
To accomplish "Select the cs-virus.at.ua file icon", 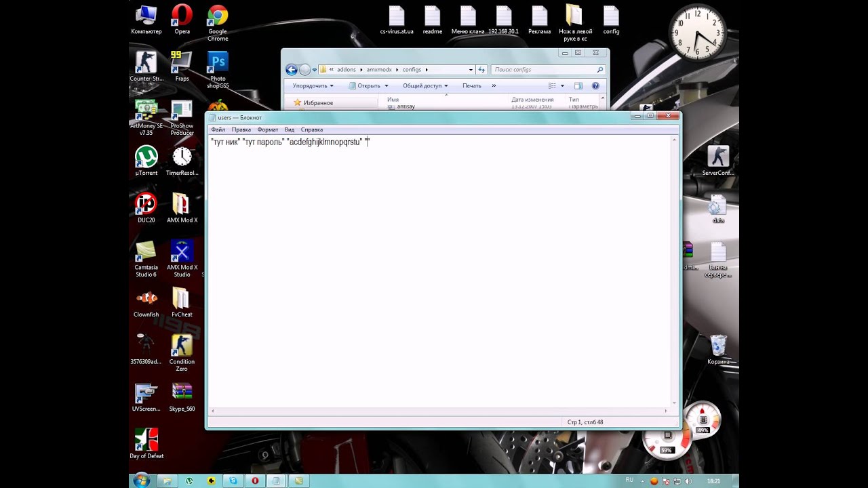I will point(397,20).
